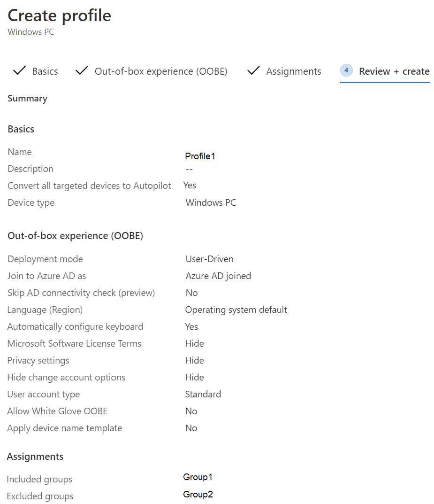Open the Out-of-box experience (OOBE) tab
Viewport: 434px width, 504px height.
161,71
